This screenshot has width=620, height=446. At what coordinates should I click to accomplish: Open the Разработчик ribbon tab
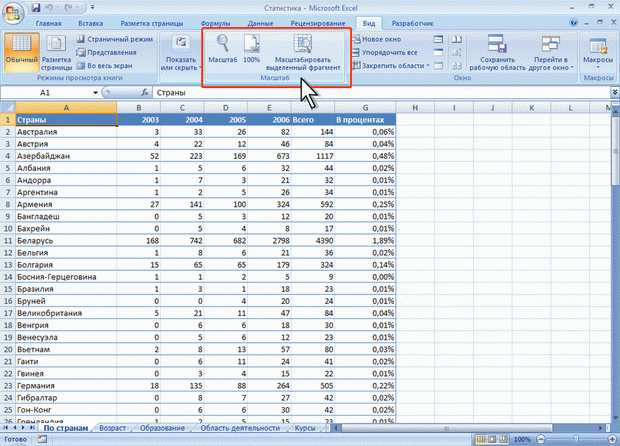[x=412, y=23]
